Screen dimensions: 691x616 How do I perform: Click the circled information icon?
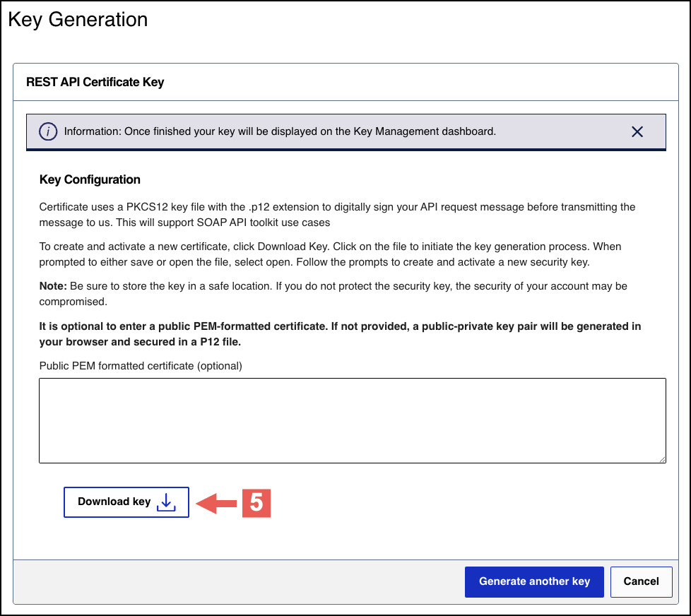pyautogui.click(x=48, y=131)
